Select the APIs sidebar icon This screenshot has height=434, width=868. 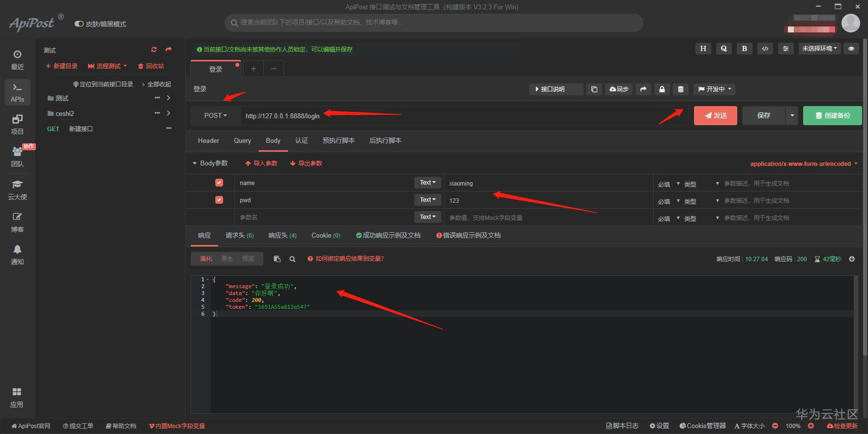[x=17, y=92]
